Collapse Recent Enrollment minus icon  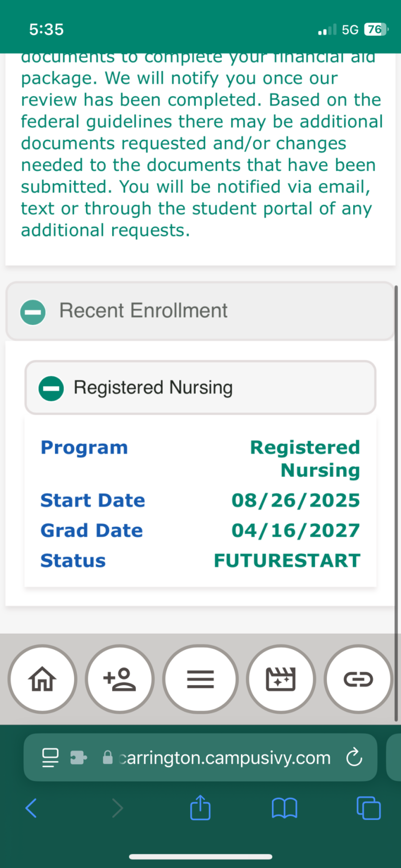click(x=33, y=312)
